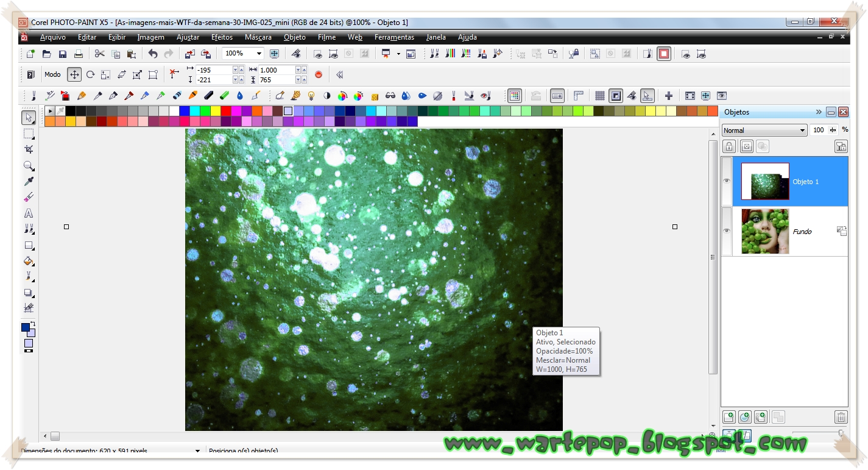Screen dimensions: 868x470
Task: Expand the Objetos docker double-chevron
Action: 819,112
